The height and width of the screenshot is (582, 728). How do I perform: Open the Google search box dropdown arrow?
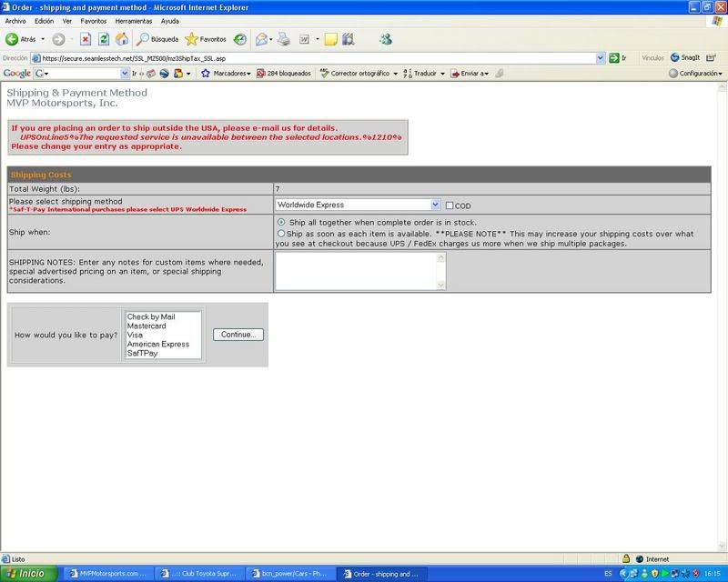(x=124, y=74)
